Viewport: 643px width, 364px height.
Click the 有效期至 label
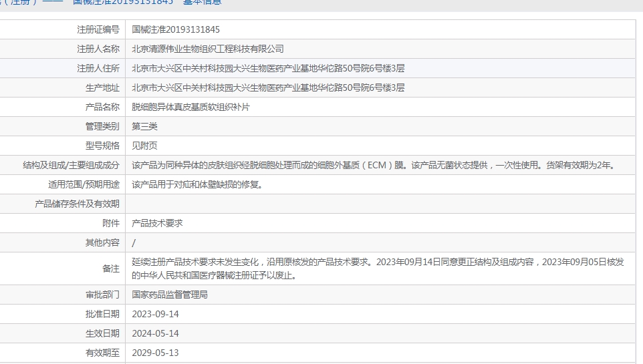pos(102,353)
